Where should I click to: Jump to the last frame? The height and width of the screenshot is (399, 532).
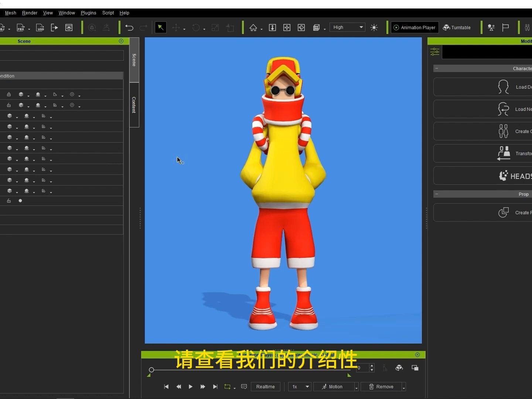click(x=215, y=386)
